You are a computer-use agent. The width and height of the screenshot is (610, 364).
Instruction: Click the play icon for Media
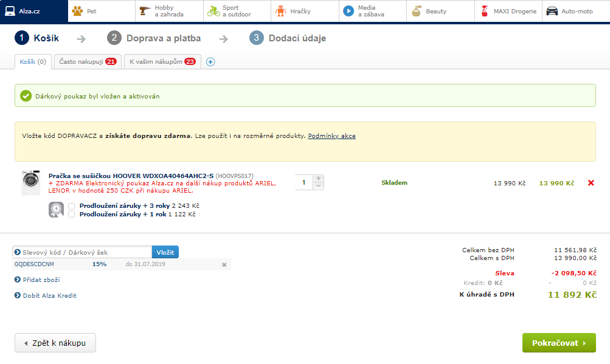point(348,11)
